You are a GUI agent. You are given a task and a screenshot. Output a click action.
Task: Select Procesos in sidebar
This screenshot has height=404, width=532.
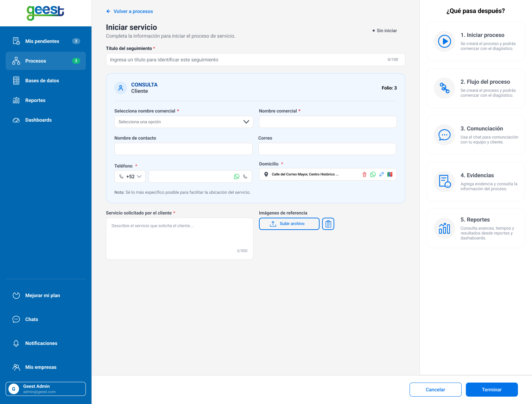click(x=46, y=61)
